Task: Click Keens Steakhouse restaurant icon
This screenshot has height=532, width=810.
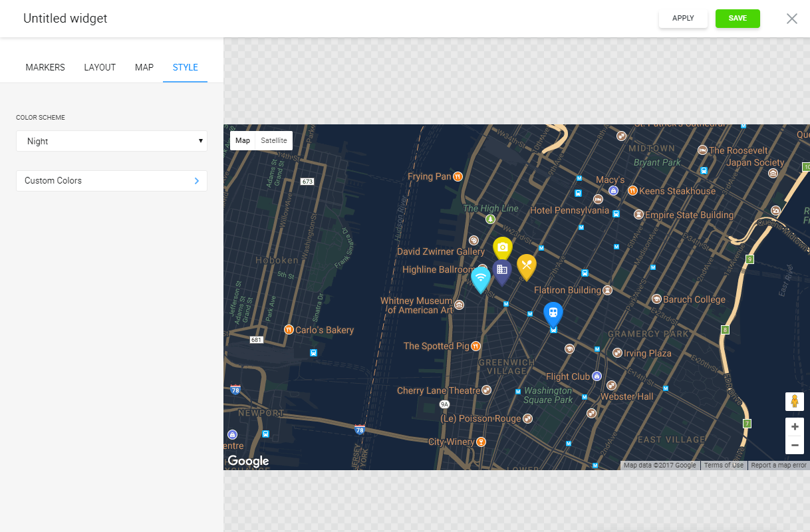Action: coord(632,191)
